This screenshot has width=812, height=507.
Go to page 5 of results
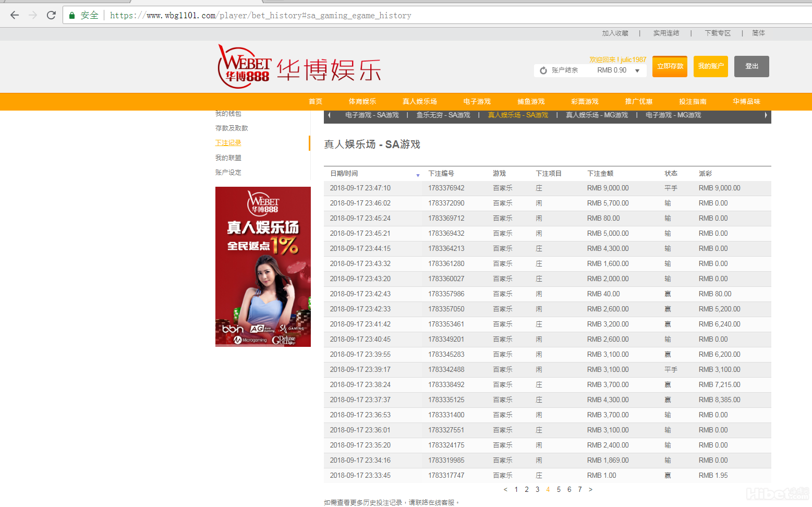(x=559, y=490)
